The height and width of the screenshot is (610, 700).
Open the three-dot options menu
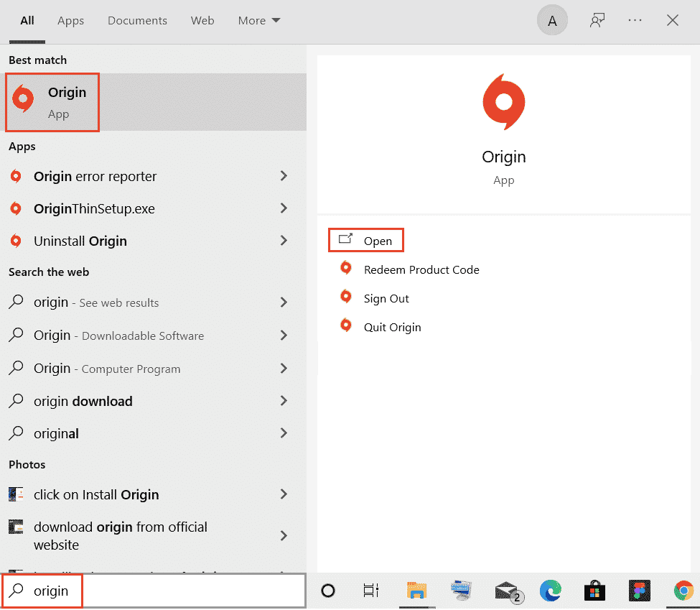tap(635, 21)
